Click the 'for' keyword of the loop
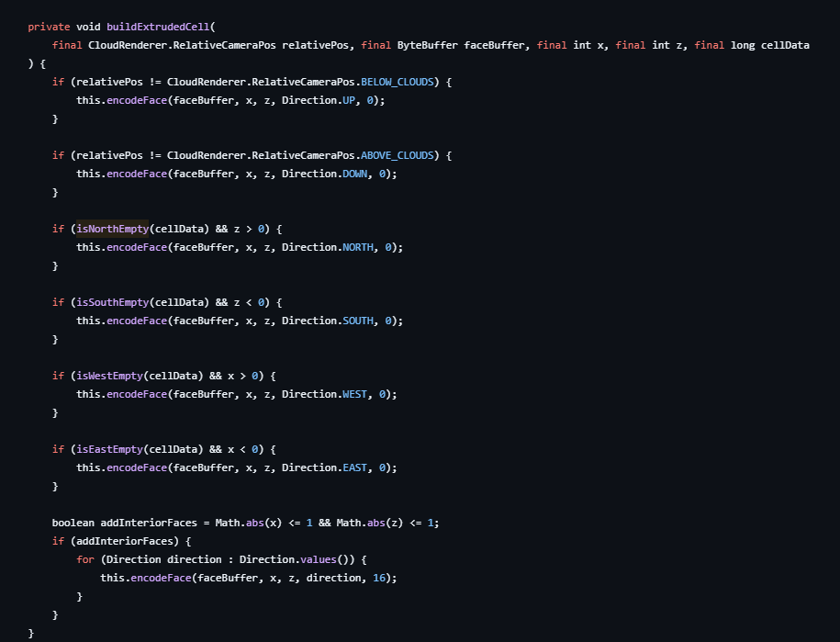 pyautogui.click(x=84, y=559)
